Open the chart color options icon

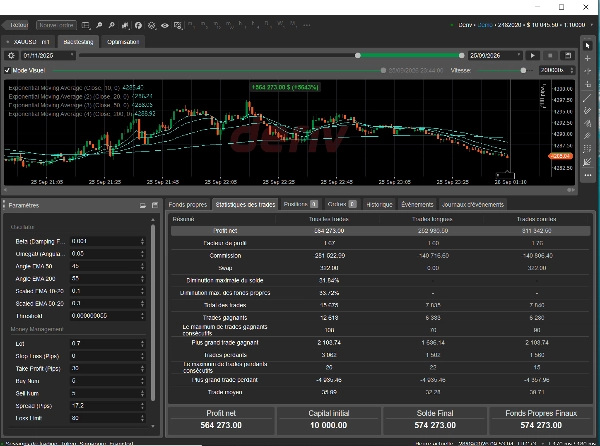click(152, 25)
